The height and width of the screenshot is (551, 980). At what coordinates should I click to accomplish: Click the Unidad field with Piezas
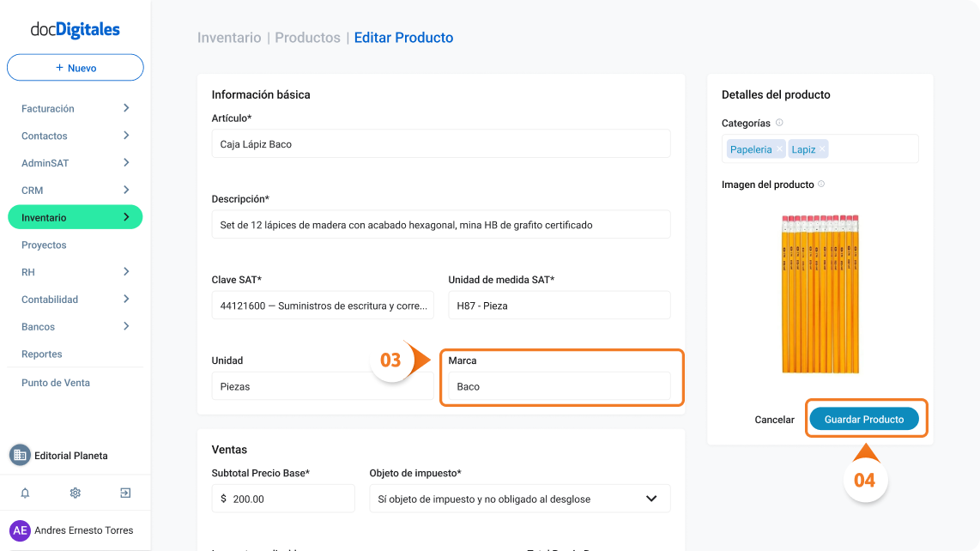(323, 386)
